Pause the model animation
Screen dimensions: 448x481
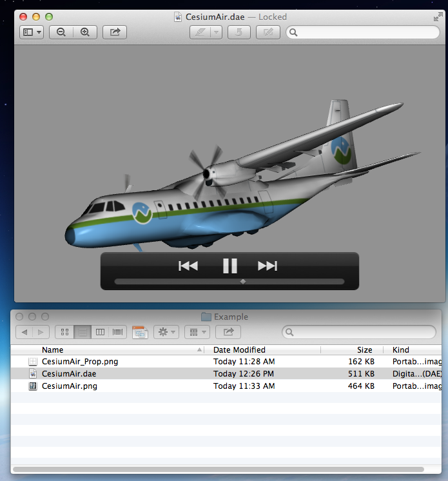(230, 266)
